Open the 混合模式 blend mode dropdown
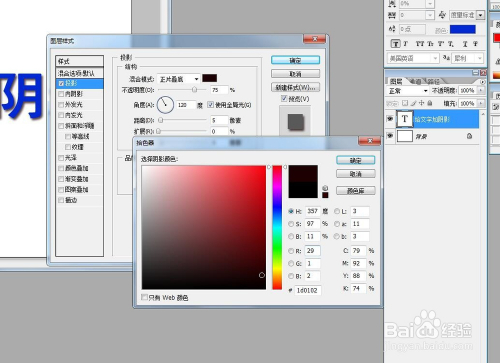The height and width of the screenshot is (363, 500). point(179,79)
